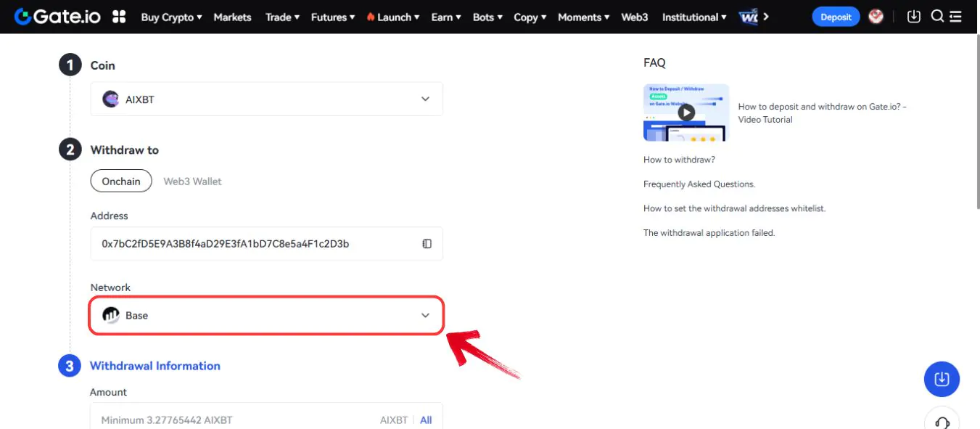Open search with the magnifier icon
The height and width of the screenshot is (429, 980).
coord(937,17)
